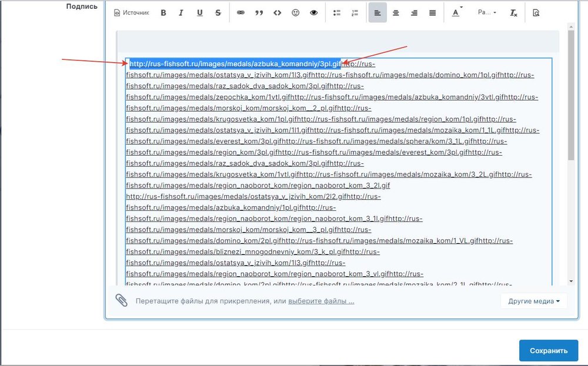
Task: Toggle bulleted list
Action: 337,12
